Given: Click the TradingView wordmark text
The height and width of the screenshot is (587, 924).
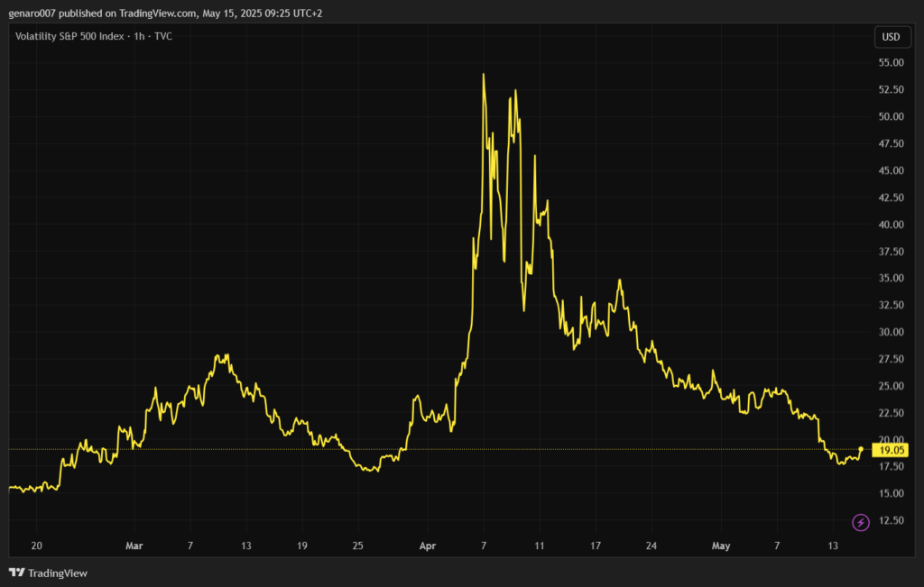Looking at the screenshot, I should (x=58, y=573).
